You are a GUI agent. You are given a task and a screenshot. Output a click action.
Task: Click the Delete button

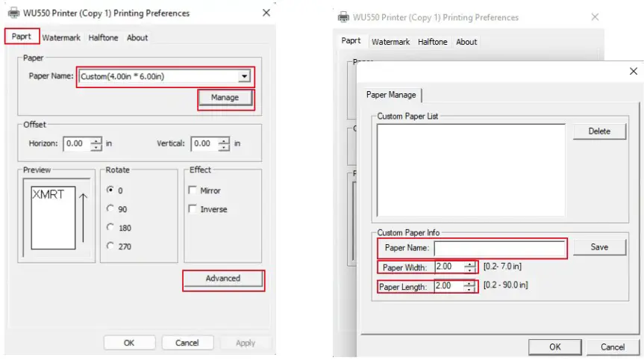pos(600,131)
